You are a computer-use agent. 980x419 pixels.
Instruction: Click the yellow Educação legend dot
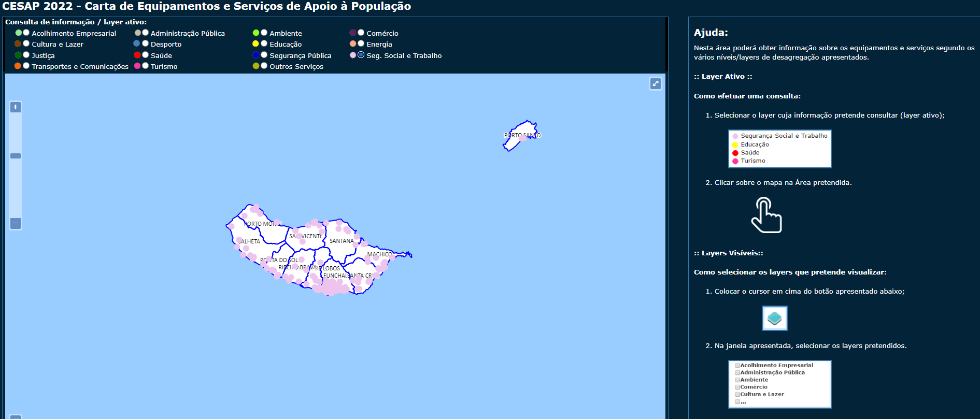click(255, 44)
